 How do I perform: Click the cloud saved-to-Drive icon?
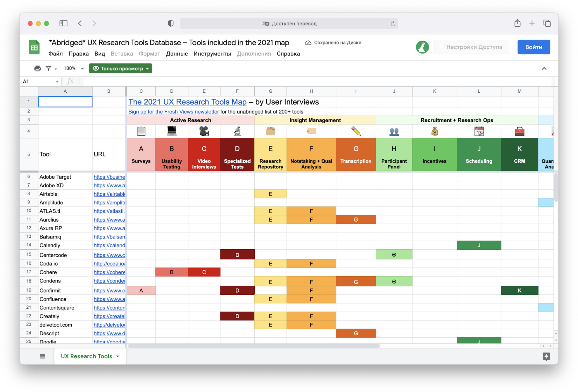click(x=308, y=43)
